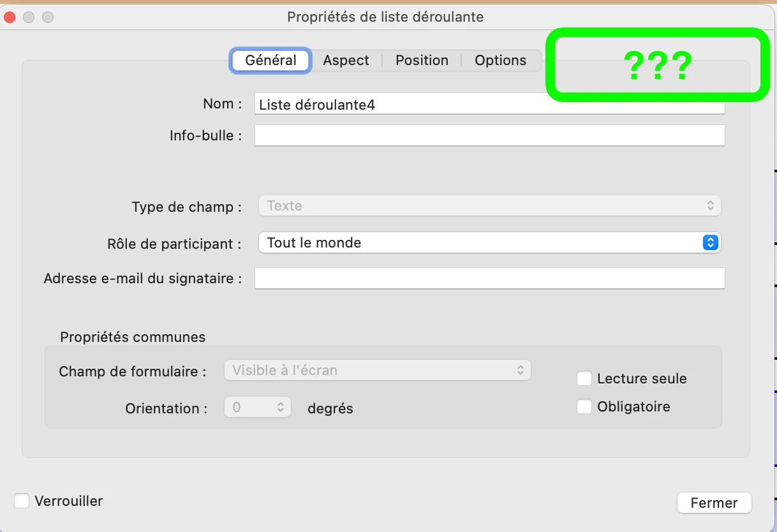This screenshot has width=777, height=532.
Task: Open the Options tab
Action: 501,61
